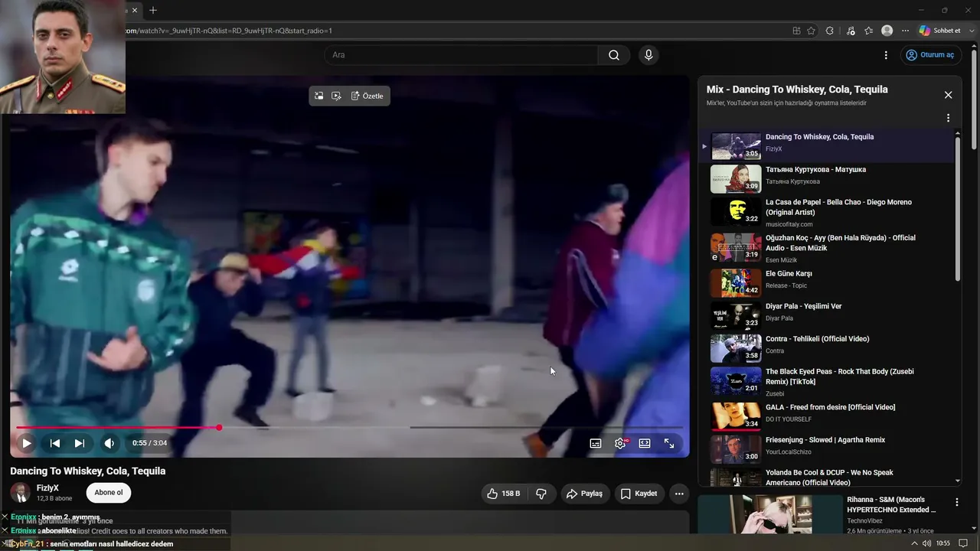Open the Mix playlist options menu
Viewport: 980px width, 551px height.
point(948,118)
